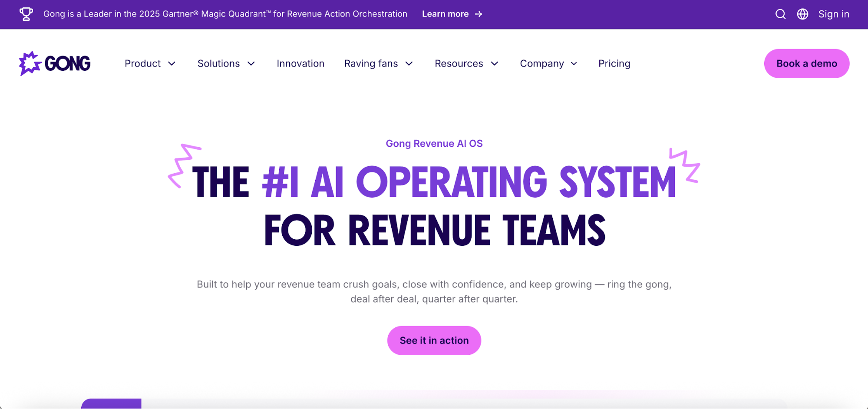Screen dimensions: 868x409
Task: Click the Gartner Magic Quadrant announcement text
Action: [225, 14]
